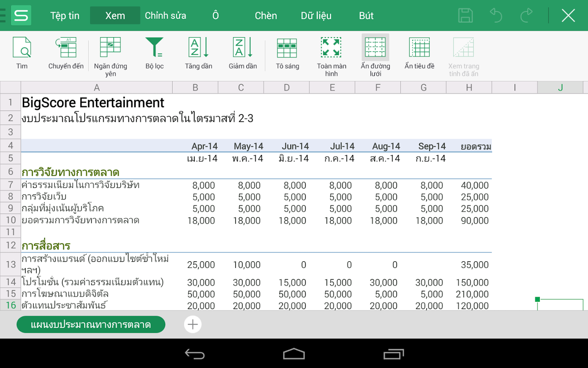This screenshot has width=588, height=368.
Task: Click the redo arrow icon
Action: point(526,16)
